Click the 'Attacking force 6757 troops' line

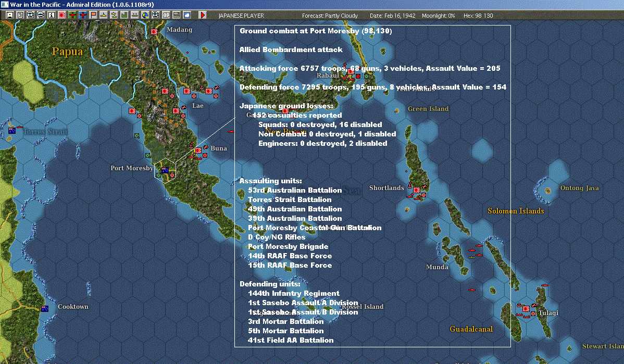point(370,68)
